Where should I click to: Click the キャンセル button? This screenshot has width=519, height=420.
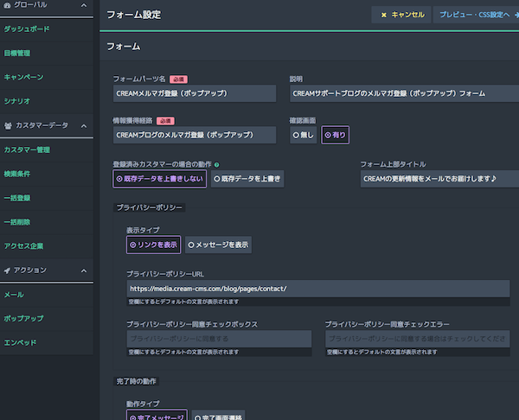pyautogui.click(x=401, y=15)
